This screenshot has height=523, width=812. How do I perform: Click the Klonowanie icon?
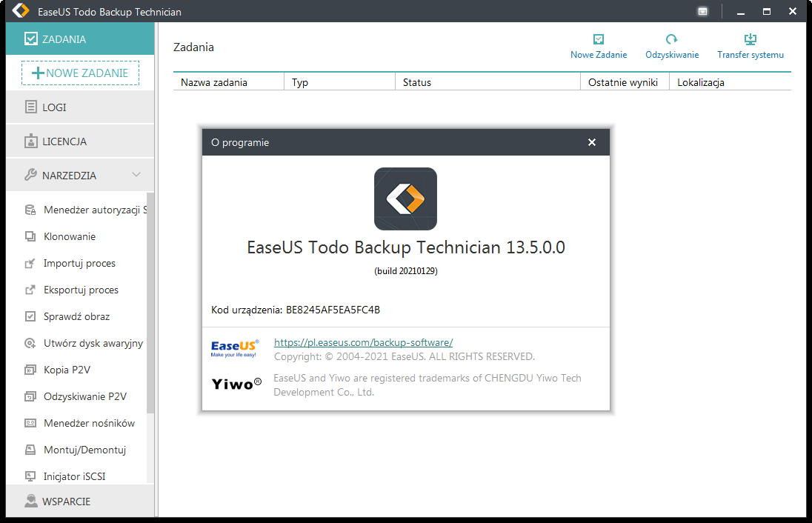pos(30,236)
